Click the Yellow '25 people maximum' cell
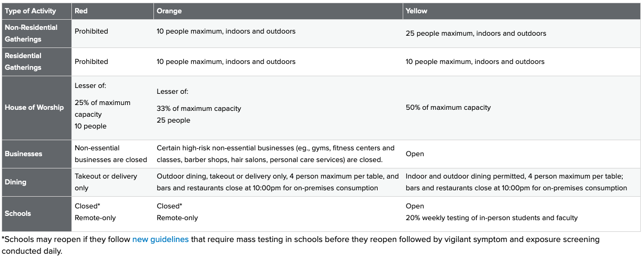Screen dimensions: 644x258 [x=476, y=34]
